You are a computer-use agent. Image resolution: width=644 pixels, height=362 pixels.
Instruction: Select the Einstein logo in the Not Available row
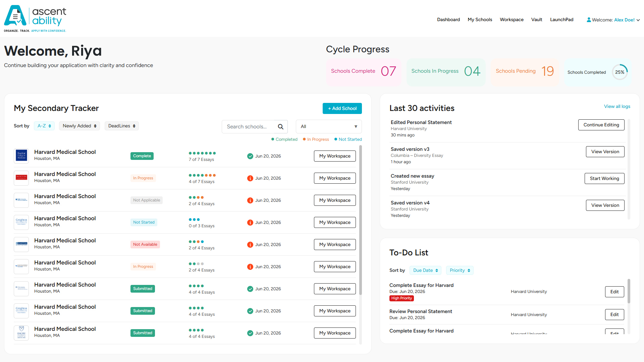(x=21, y=244)
